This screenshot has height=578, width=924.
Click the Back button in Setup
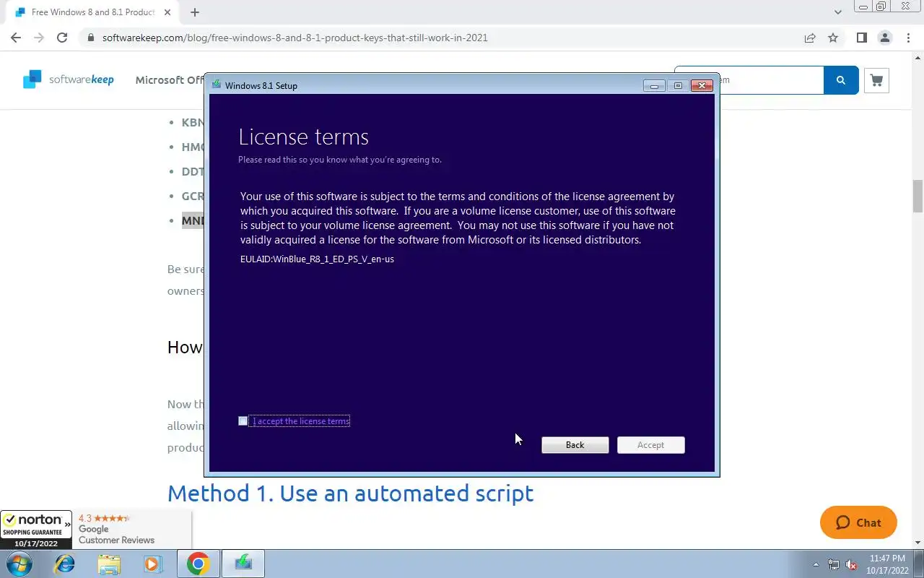[x=575, y=445]
